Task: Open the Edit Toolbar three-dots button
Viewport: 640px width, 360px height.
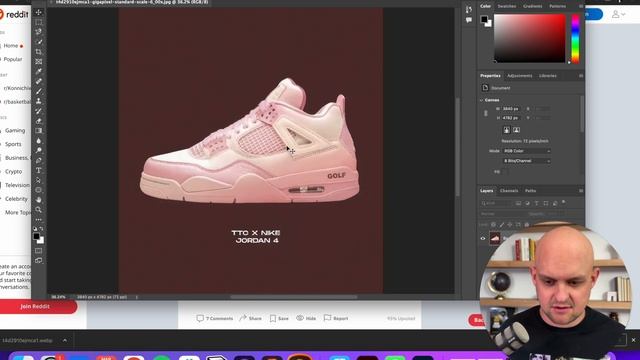Action: (x=39, y=220)
